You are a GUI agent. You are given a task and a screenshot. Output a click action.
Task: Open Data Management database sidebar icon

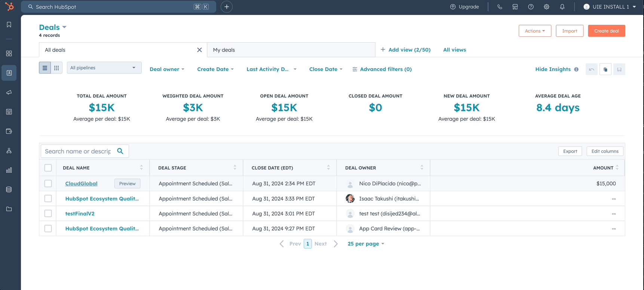click(x=9, y=189)
